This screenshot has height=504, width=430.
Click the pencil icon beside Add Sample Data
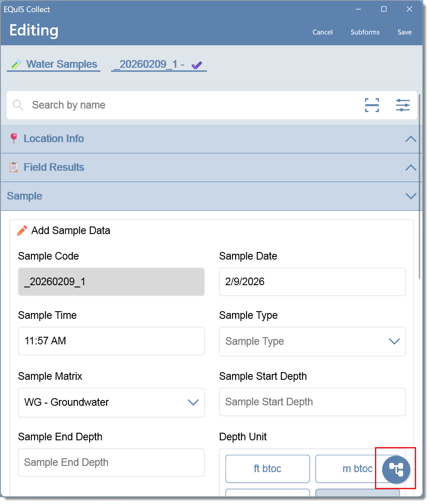click(x=22, y=230)
